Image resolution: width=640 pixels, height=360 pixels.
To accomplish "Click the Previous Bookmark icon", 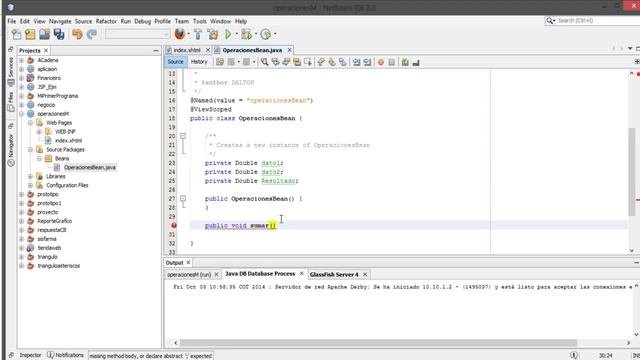I will coord(321,62).
